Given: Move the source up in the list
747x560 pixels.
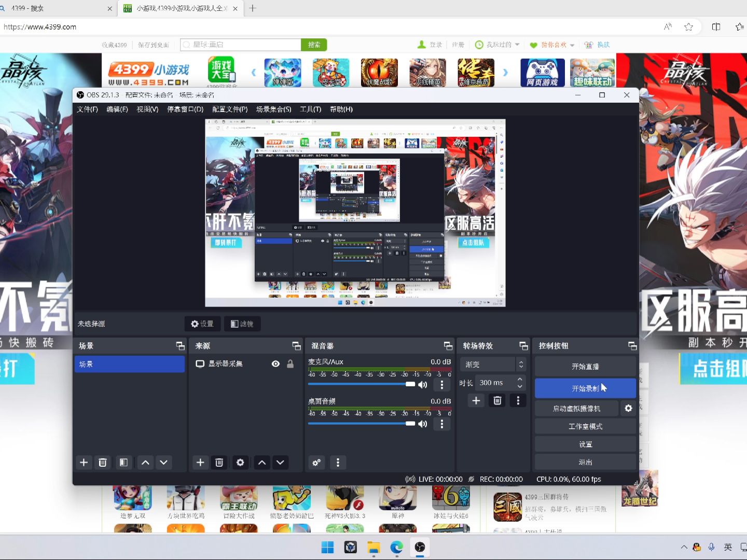Looking at the screenshot, I should (262, 463).
